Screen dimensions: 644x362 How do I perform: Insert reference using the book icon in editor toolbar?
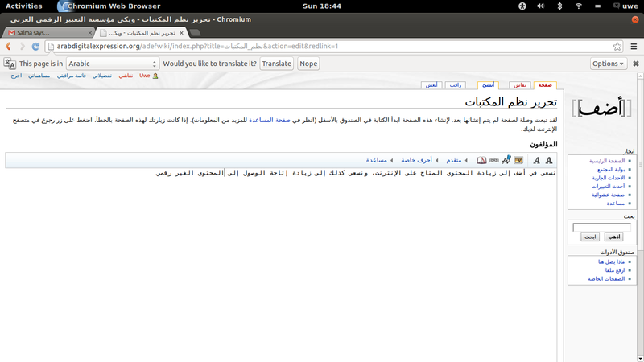pyautogui.click(x=481, y=160)
